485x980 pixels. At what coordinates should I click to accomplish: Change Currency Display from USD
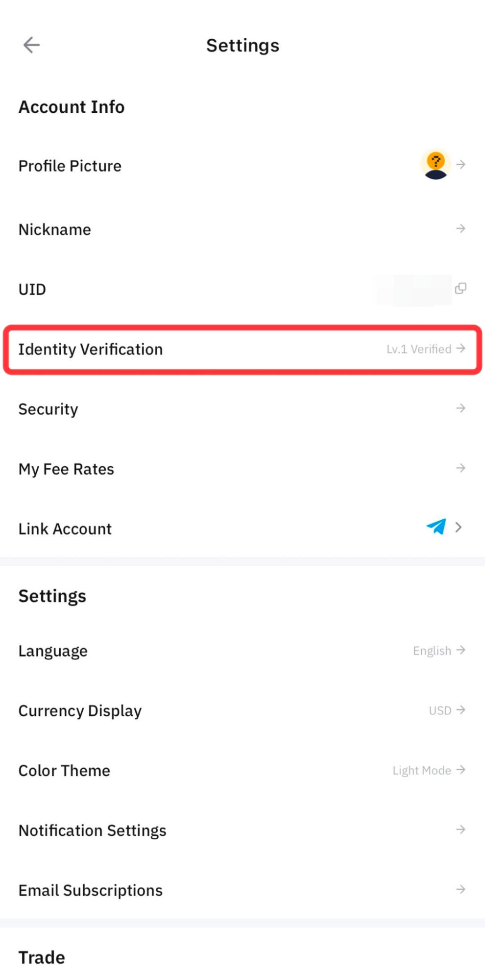pos(447,710)
